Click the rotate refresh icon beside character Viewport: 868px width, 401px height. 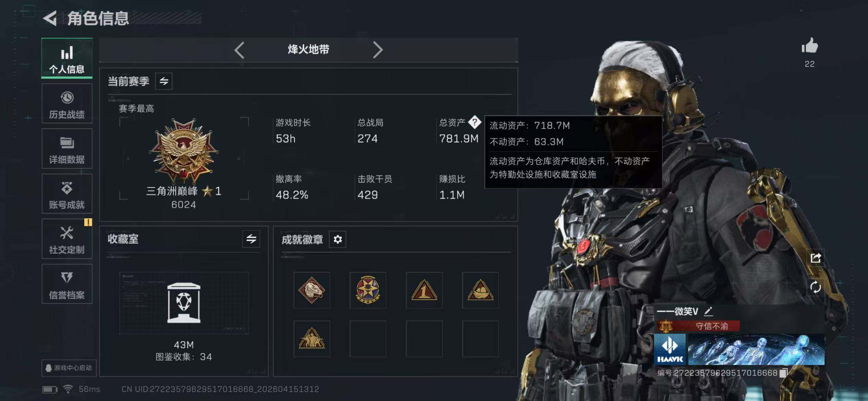pos(815,287)
